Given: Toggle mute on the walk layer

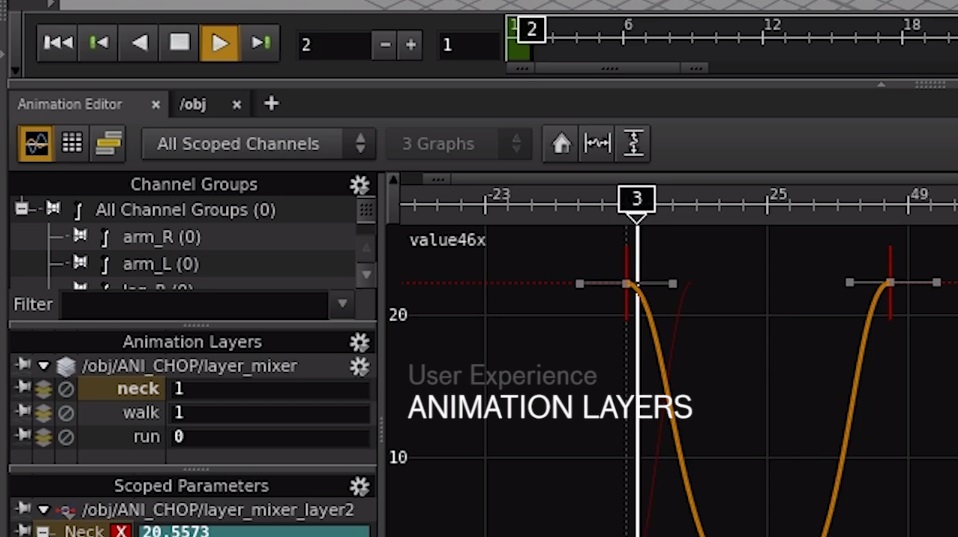Looking at the screenshot, I should pyautogui.click(x=66, y=413).
